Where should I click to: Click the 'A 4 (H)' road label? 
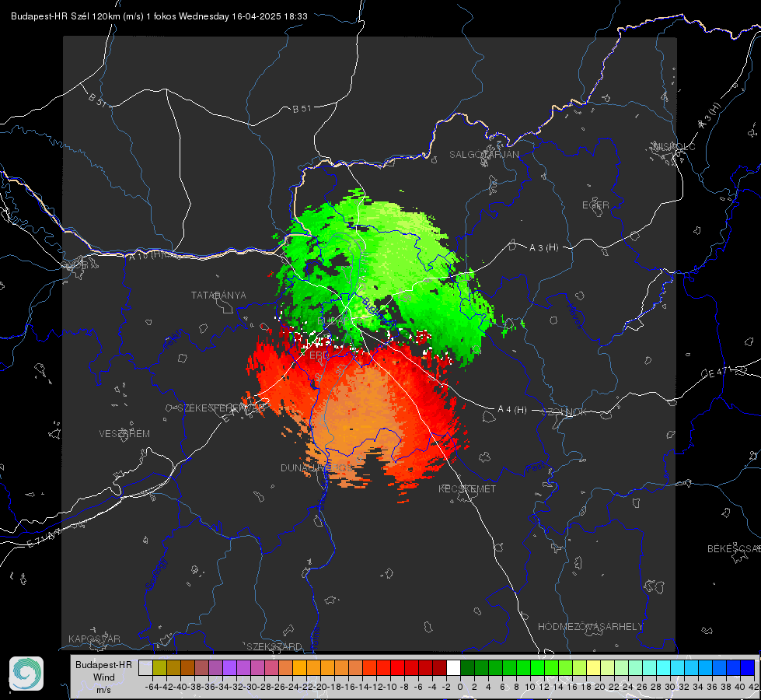pyautogui.click(x=512, y=410)
